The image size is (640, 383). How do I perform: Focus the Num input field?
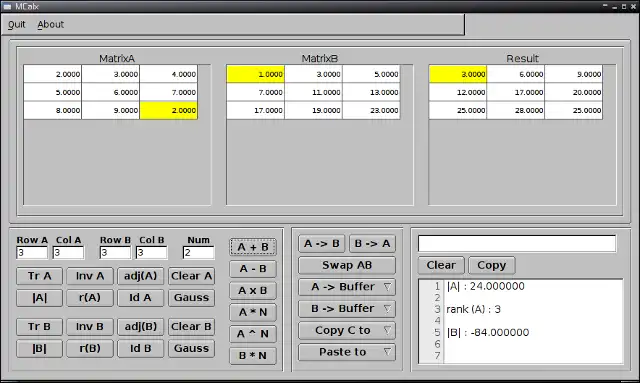click(x=198, y=253)
